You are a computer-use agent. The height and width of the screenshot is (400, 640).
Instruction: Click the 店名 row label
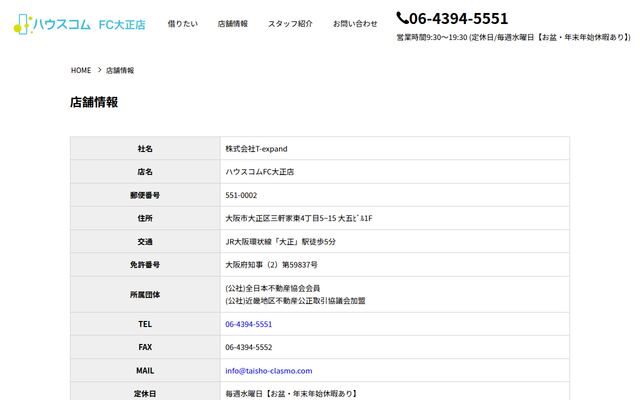coord(145,172)
